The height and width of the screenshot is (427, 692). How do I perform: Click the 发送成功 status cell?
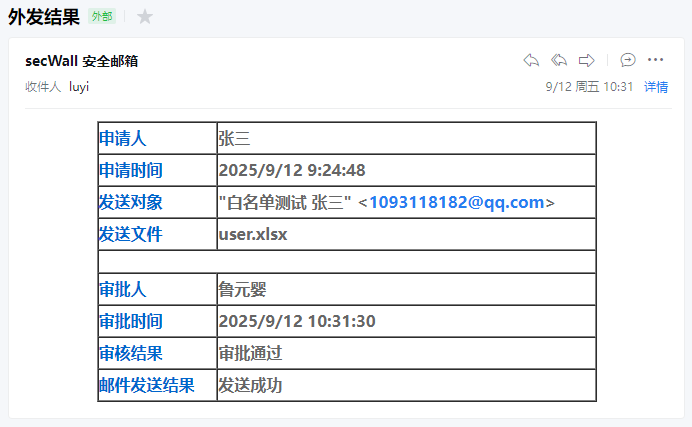pos(250,385)
